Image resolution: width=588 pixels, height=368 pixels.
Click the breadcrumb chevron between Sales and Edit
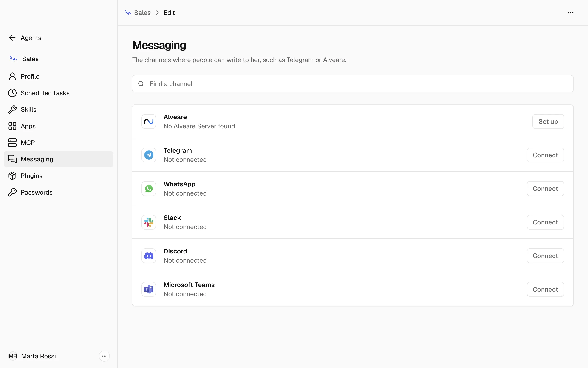coord(157,13)
